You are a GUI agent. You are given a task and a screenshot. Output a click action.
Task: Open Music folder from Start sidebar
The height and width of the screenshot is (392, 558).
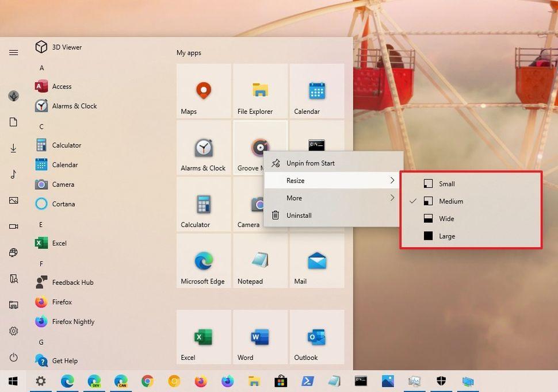click(x=14, y=174)
